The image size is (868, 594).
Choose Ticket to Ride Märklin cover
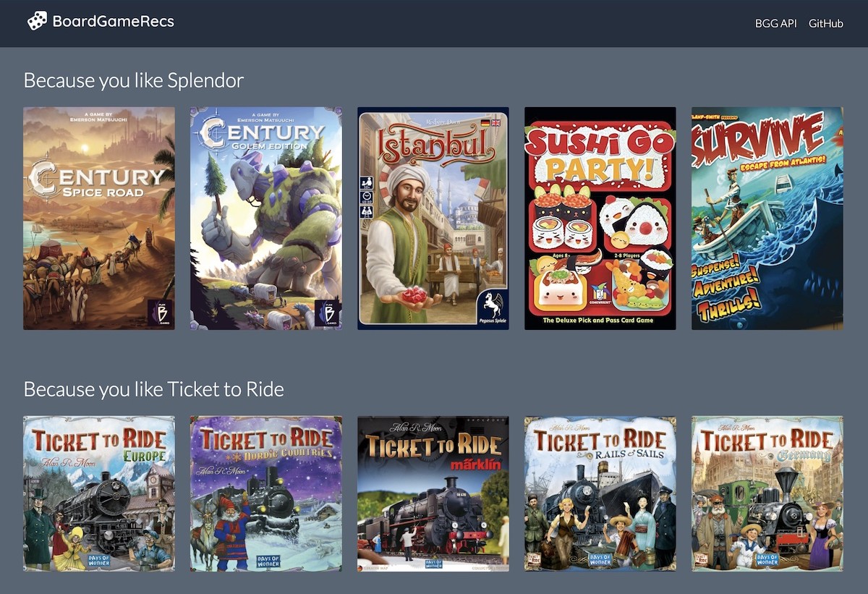click(x=433, y=493)
